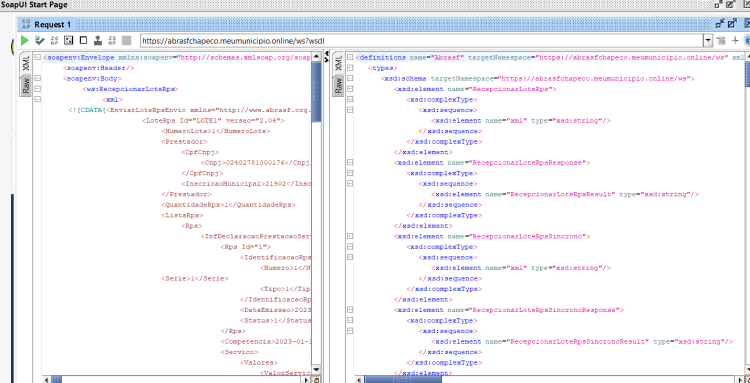Screen dimensions: 750x383
Task: Click the soapenv:Header line
Action: point(99,68)
